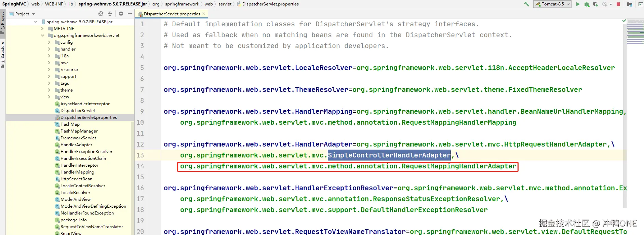Hide the Project tool window with the minus icon
The width and height of the screenshot is (644, 235).
tap(130, 14)
